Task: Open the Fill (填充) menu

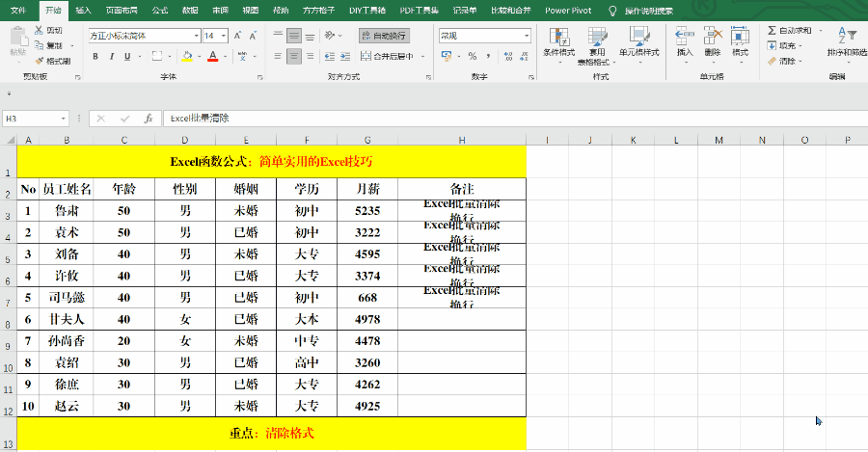Action: coord(784,45)
